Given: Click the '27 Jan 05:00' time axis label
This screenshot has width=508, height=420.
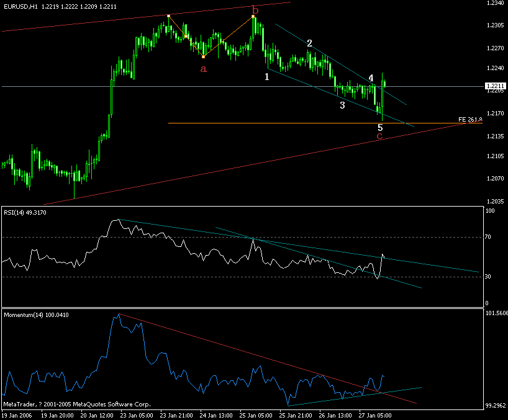Looking at the screenshot, I should point(375,416).
